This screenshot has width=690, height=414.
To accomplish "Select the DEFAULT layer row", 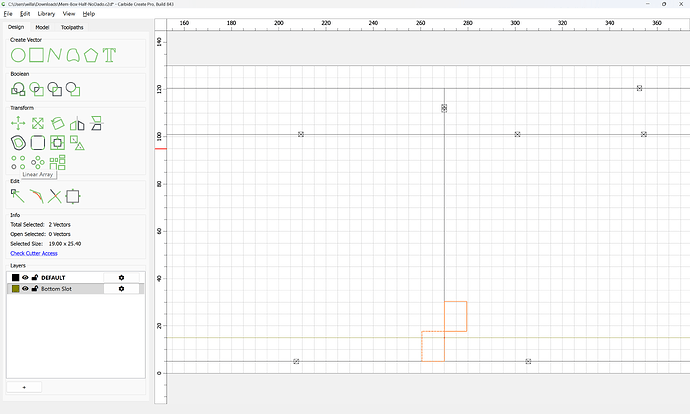I will 75,278.
